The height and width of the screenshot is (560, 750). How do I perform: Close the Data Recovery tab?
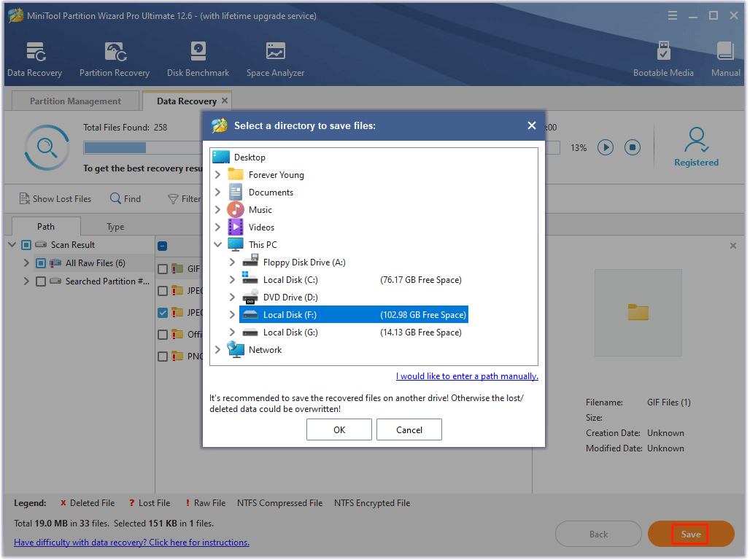coord(225,101)
